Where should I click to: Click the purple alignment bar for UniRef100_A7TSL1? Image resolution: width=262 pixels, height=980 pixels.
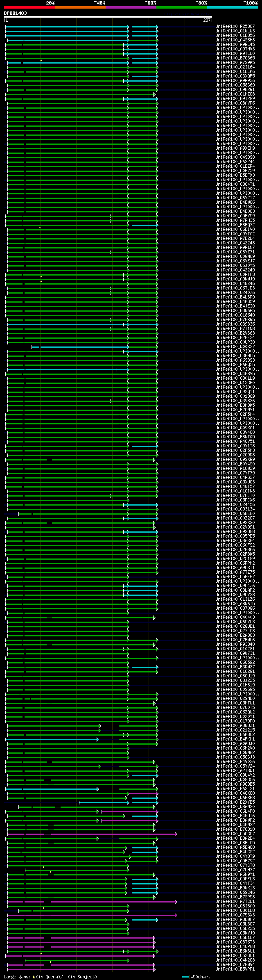pos(92,902)
